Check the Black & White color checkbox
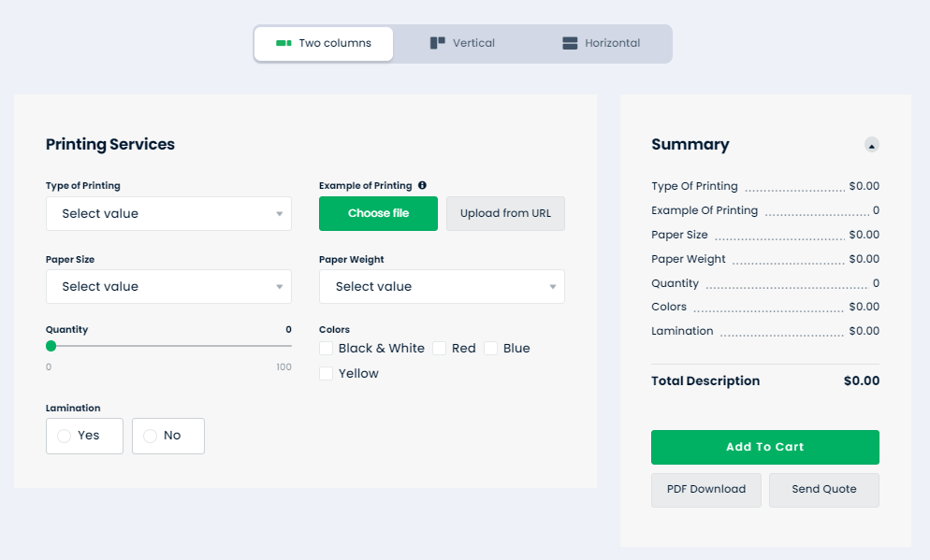The height and width of the screenshot is (560, 930). [x=327, y=349]
